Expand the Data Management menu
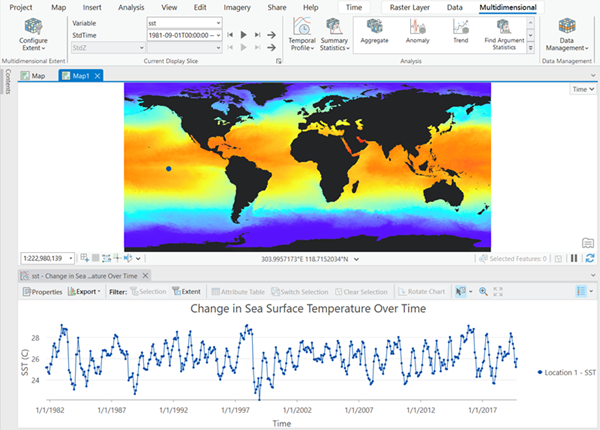The image size is (600, 430). pyautogui.click(x=566, y=35)
